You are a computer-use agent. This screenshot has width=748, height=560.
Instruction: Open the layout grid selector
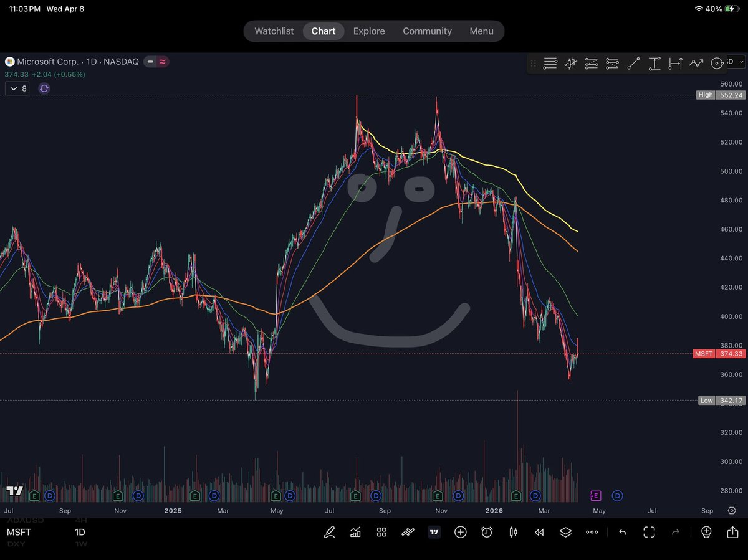click(x=381, y=532)
